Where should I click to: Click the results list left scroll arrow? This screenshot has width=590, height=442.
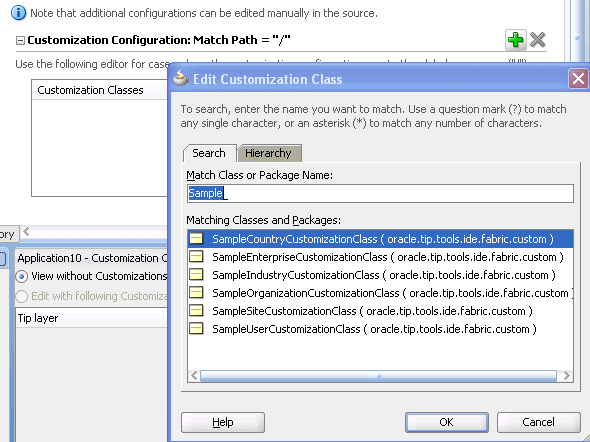coord(194,375)
